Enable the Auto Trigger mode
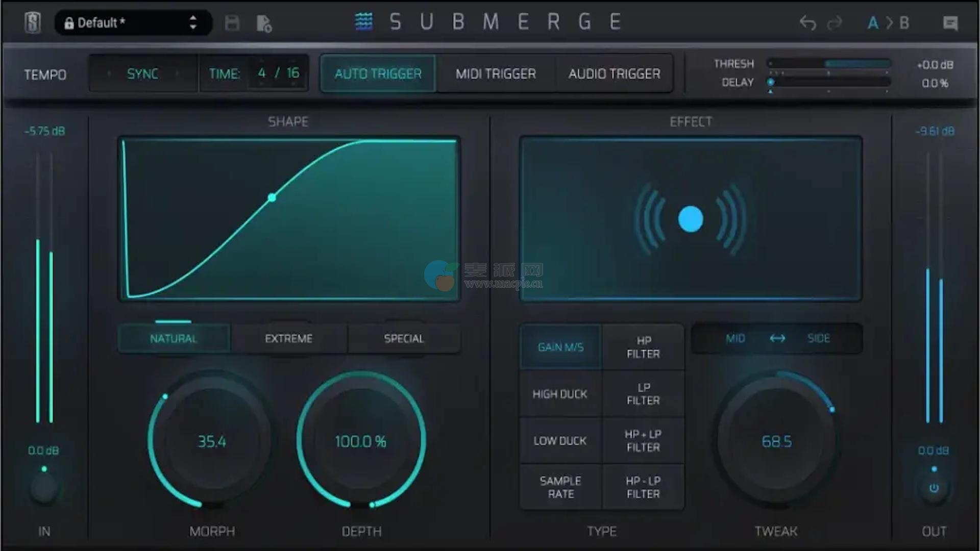This screenshot has height=551, width=980. point(378,74)
